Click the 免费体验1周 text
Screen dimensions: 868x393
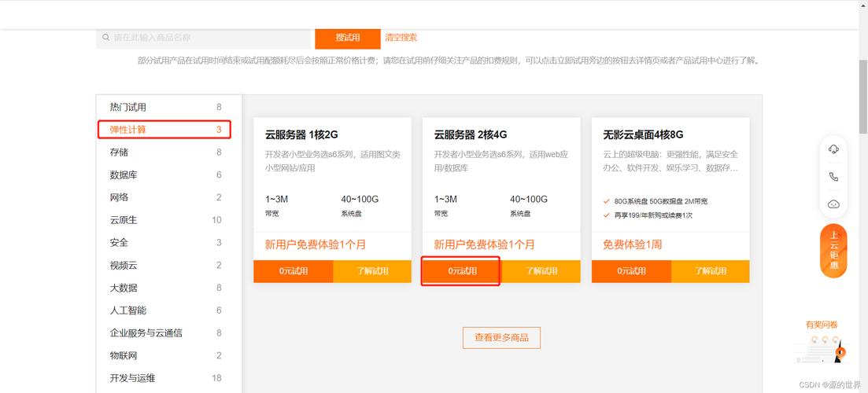pyautogui.click(x=632, y=244)
